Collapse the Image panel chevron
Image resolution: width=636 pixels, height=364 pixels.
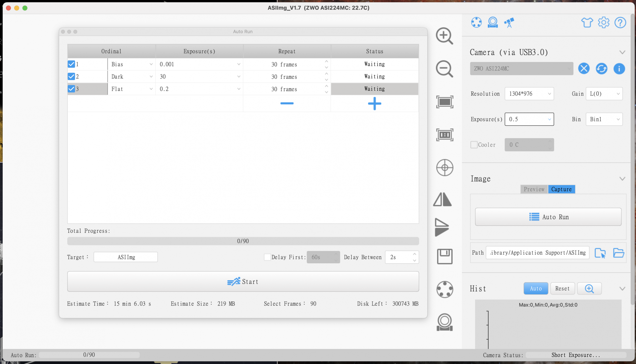pos(622,179)
